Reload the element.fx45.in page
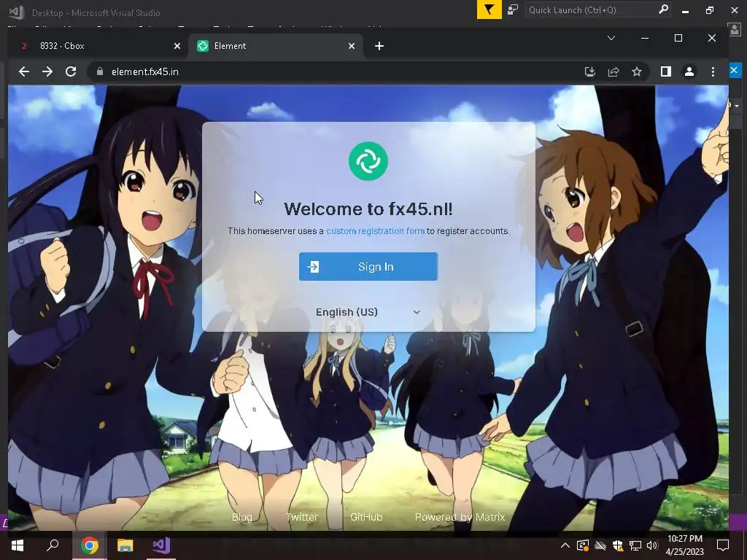The image size is (747, 560). coord(71,72)
